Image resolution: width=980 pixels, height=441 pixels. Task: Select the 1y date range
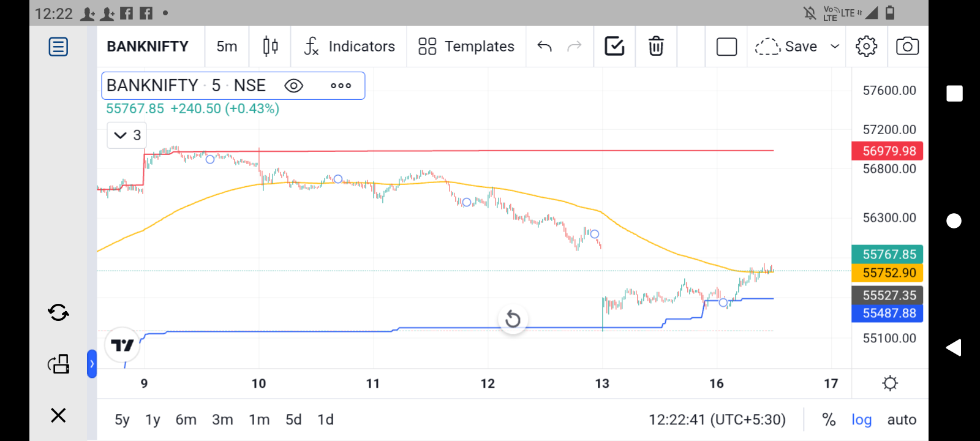[153, 420]
